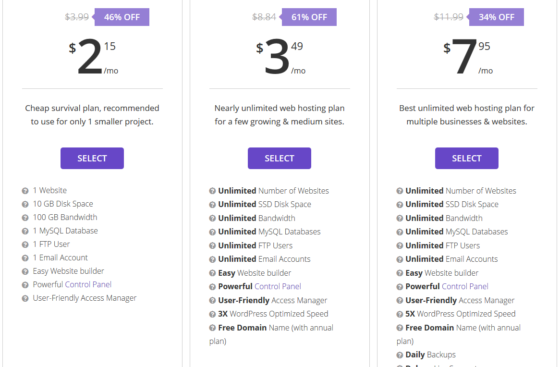Viewport: 560px width, 367px height.
Task: Click help icon beside Daily Backups
Action: [400, 355]
